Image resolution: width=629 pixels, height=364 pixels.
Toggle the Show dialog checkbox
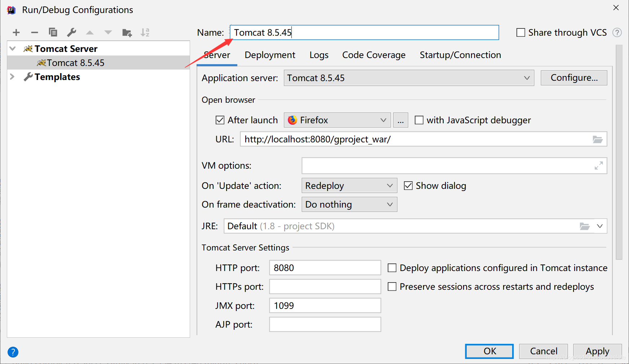click(x=408, y=186)
